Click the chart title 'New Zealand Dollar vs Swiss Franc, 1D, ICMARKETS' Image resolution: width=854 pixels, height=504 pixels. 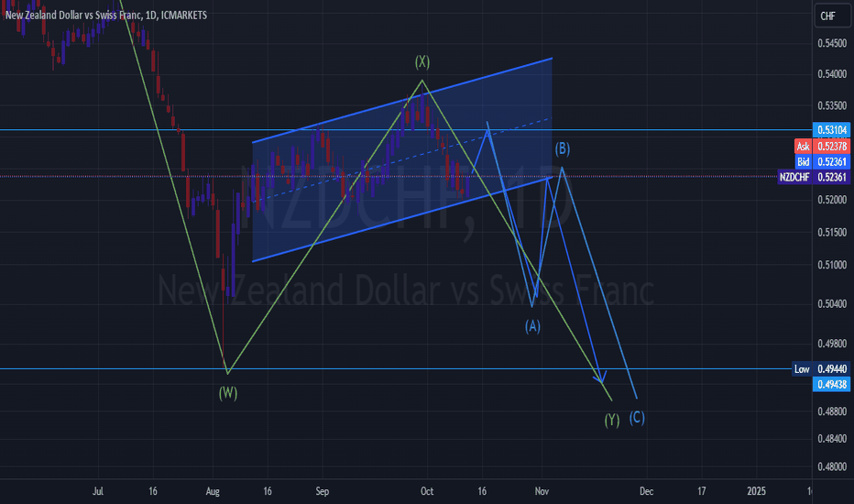[x=106, y=16]
